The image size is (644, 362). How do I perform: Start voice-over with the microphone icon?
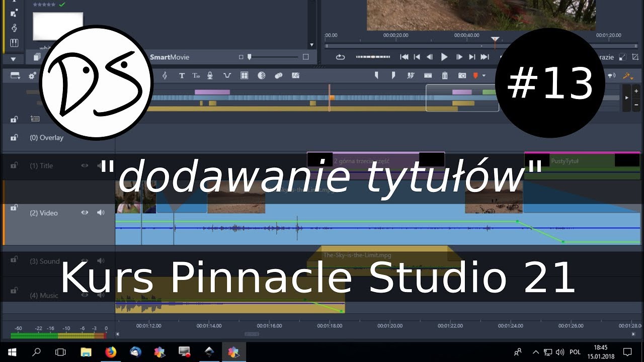pos(210,76)
